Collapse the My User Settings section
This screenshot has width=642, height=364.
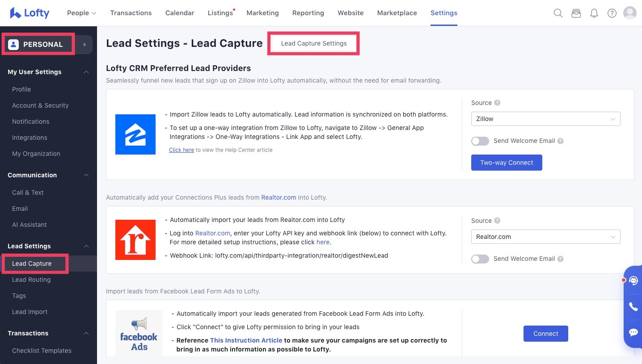click(86, 72)
